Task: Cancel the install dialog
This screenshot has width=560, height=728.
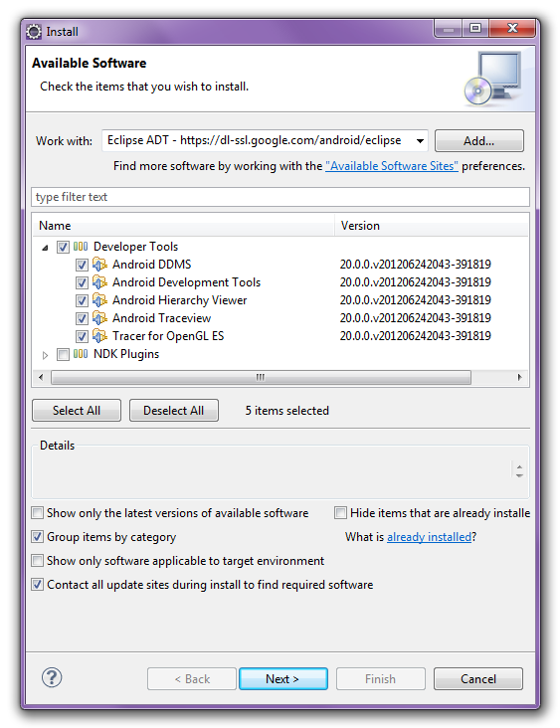Action: point(478,679)
